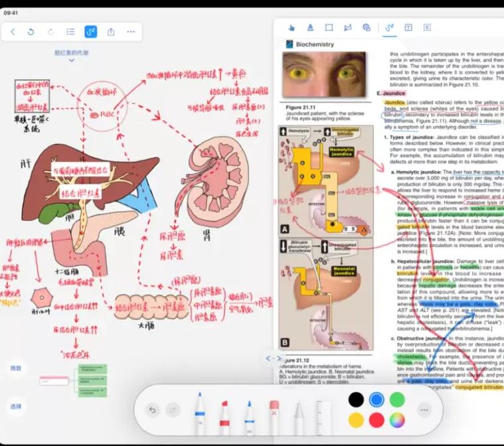Pick the eraser tool in drawing palette
504x446 pixels.
point(274,412)
